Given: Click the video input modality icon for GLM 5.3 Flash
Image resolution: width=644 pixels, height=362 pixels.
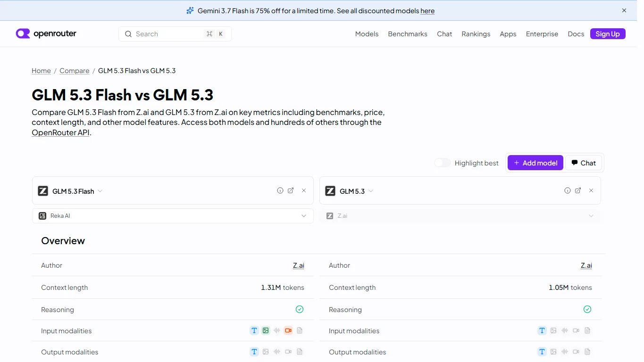Looking at the screenshot, I should coord(288,330).
